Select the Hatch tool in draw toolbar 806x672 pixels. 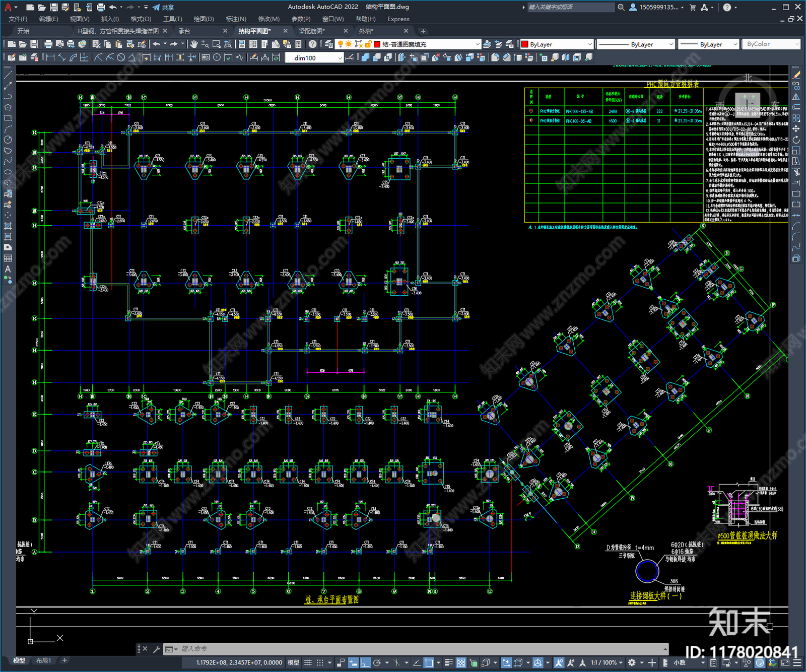pyautogui.click(x=8, y=226)
